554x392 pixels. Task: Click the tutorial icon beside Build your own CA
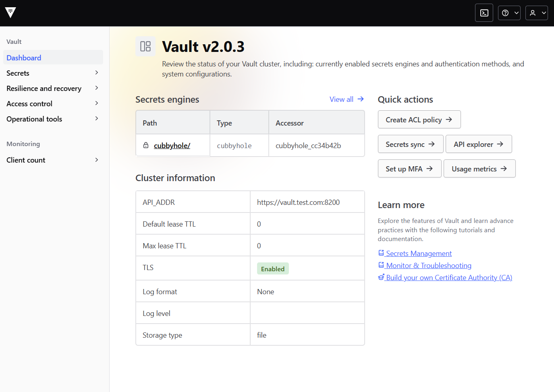pyautogui.click(x=381, y=277)
